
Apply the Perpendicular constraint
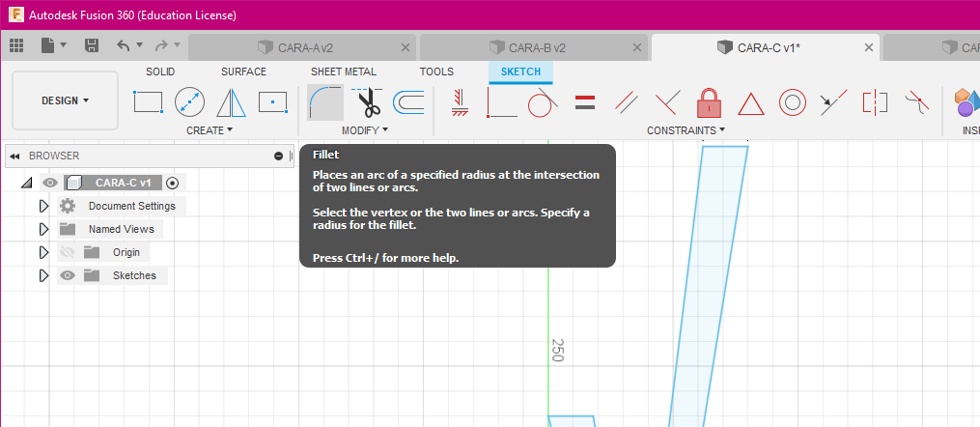667,101
